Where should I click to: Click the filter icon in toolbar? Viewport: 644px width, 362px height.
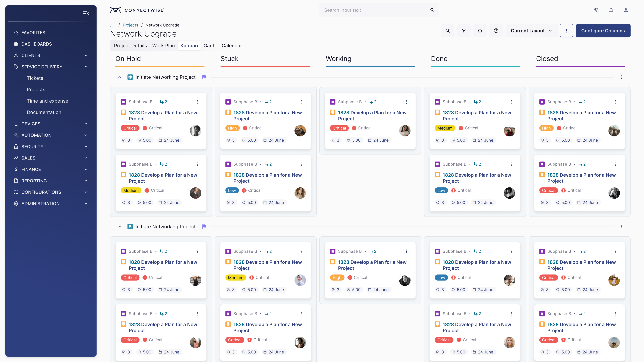coord(464,31)
